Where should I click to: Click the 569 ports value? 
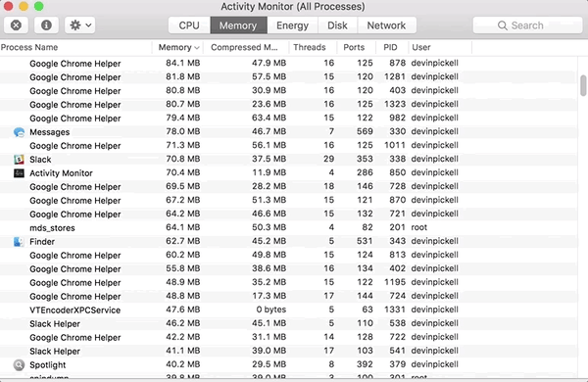pos(365,131)
